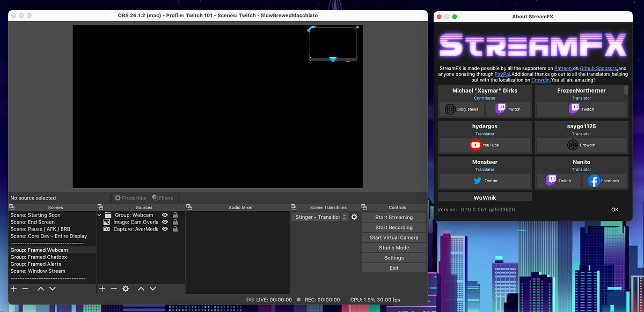Open the Stinger transition dropdown
Screen dimensions: 644x312
pos(343,217)
